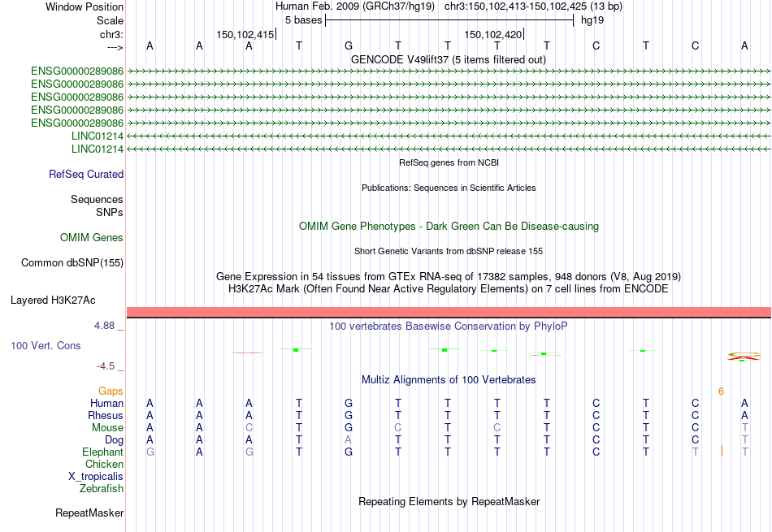Click the RepeatMasker side label
772x532 pixels.
tap(89, 513)
